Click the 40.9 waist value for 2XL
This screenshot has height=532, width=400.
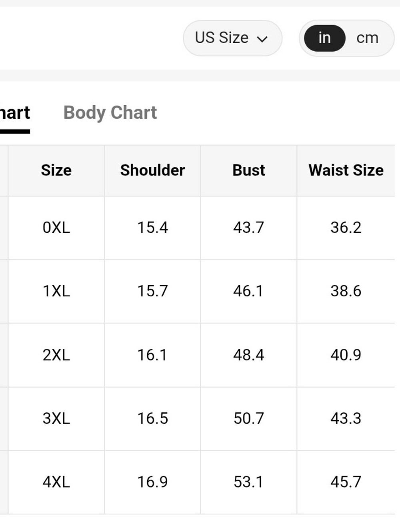coord(346,355)
